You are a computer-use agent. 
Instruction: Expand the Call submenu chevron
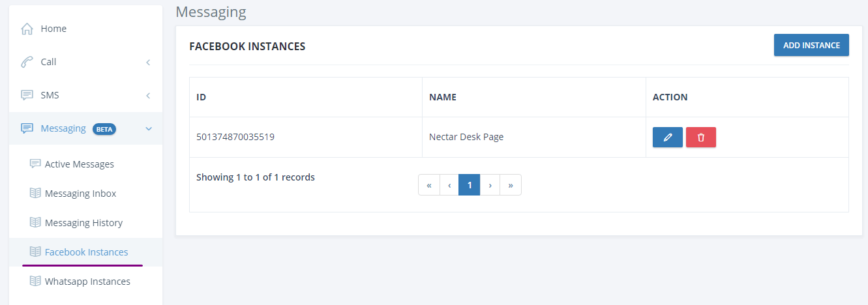(x=148, y=62)
